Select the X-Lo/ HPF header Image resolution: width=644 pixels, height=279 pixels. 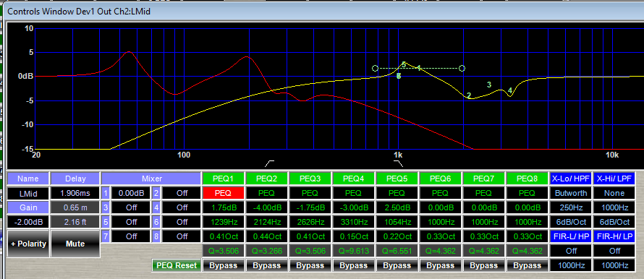point(569,179)
